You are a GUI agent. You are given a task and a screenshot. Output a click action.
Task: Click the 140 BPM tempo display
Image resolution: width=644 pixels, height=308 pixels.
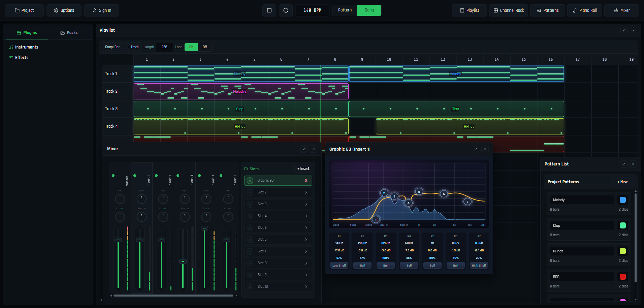pos(313,10)
